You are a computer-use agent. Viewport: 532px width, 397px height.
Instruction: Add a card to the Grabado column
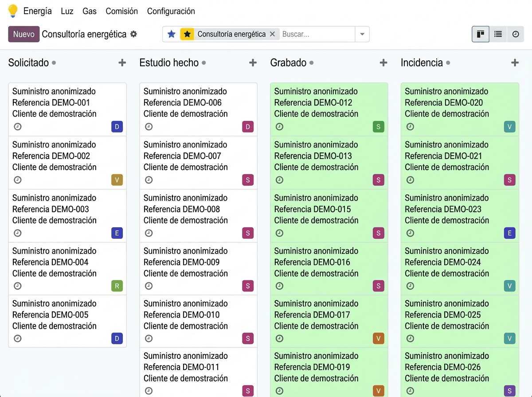[x=383, y=63]
